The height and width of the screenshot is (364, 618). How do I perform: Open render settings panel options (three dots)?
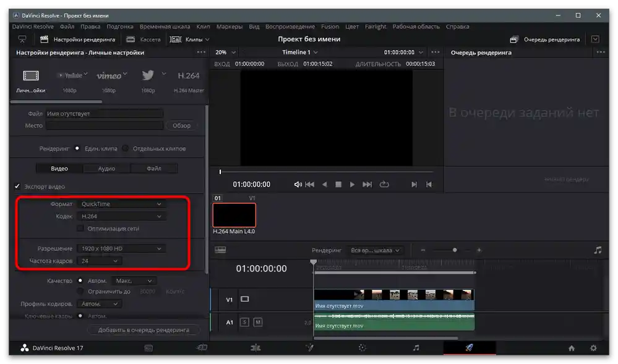pyautogui.click(x=201, y=52)
